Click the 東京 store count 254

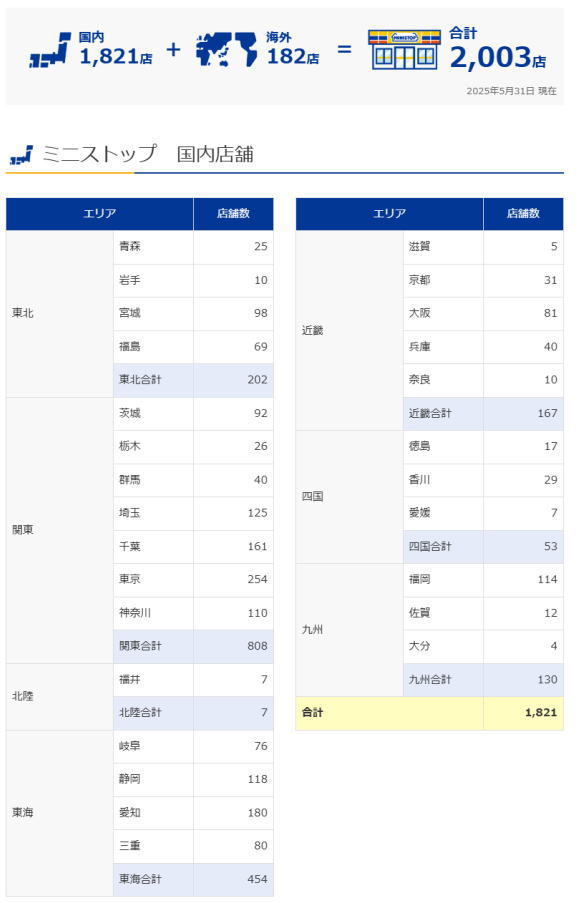[x=258, y=579]
